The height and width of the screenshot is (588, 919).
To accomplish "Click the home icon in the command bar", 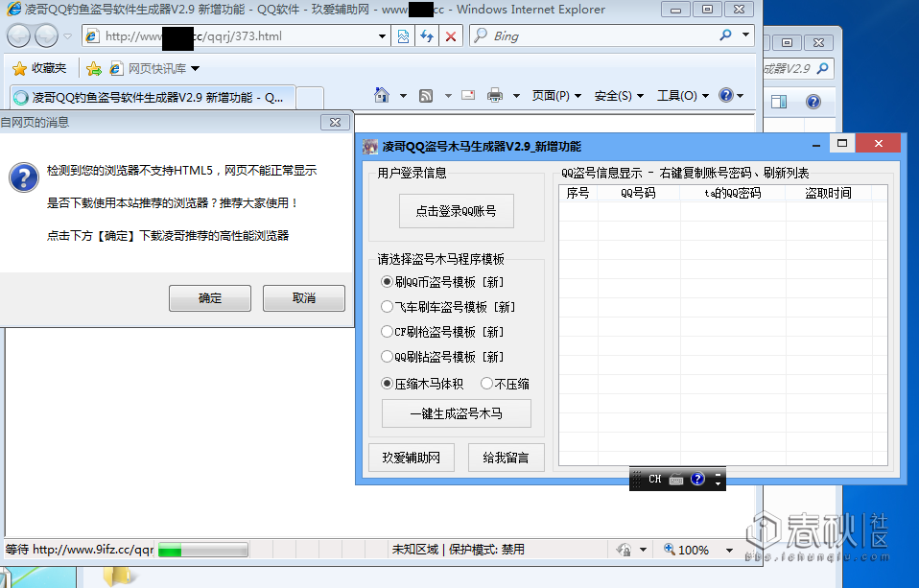I will coord(382,95).
